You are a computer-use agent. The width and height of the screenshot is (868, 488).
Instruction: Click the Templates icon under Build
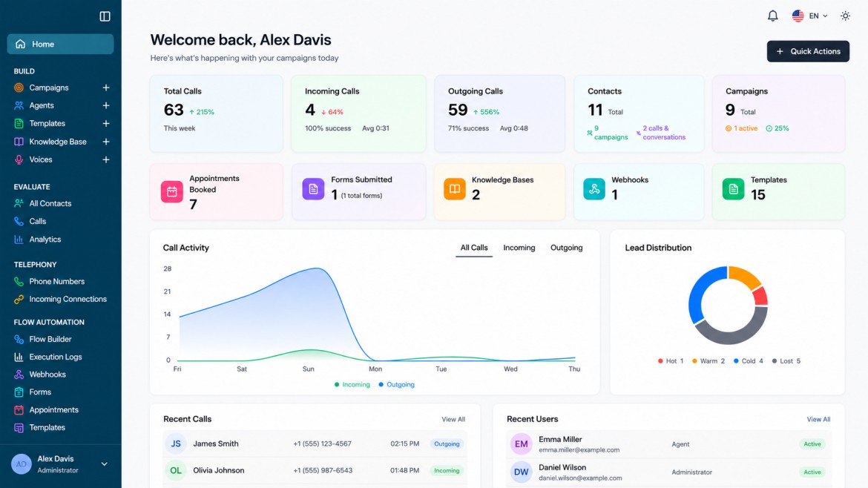[x=19, y=123]
